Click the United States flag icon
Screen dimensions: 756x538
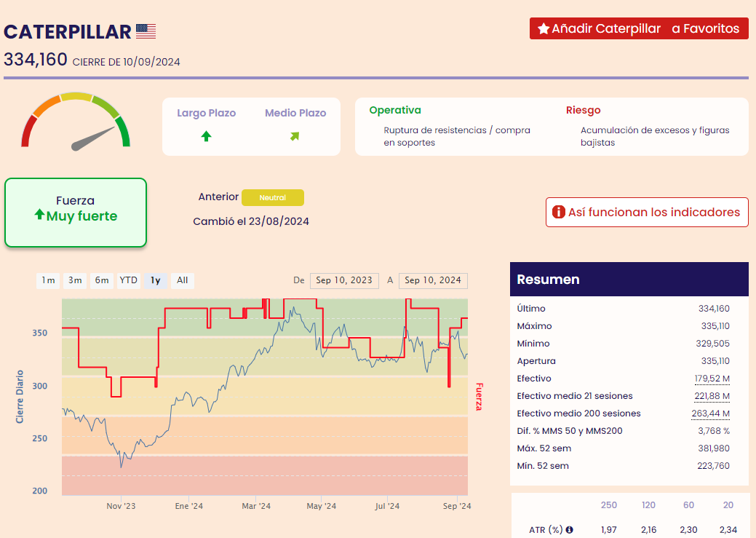146,31
